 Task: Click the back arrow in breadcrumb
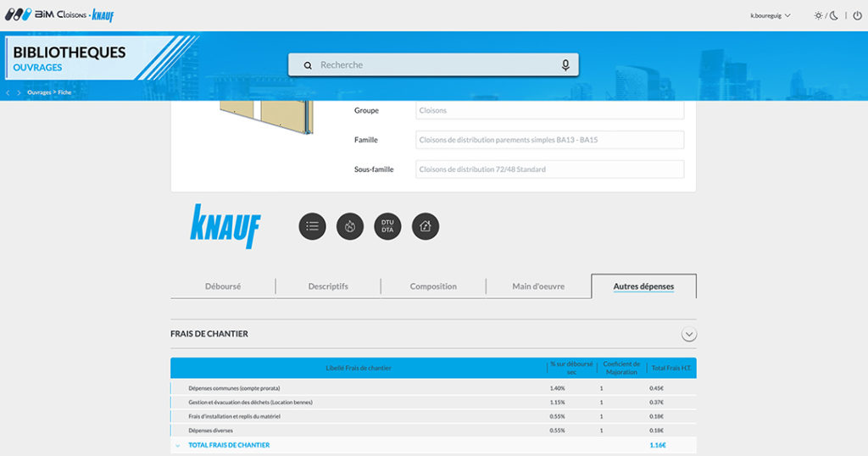click(8, 92)
